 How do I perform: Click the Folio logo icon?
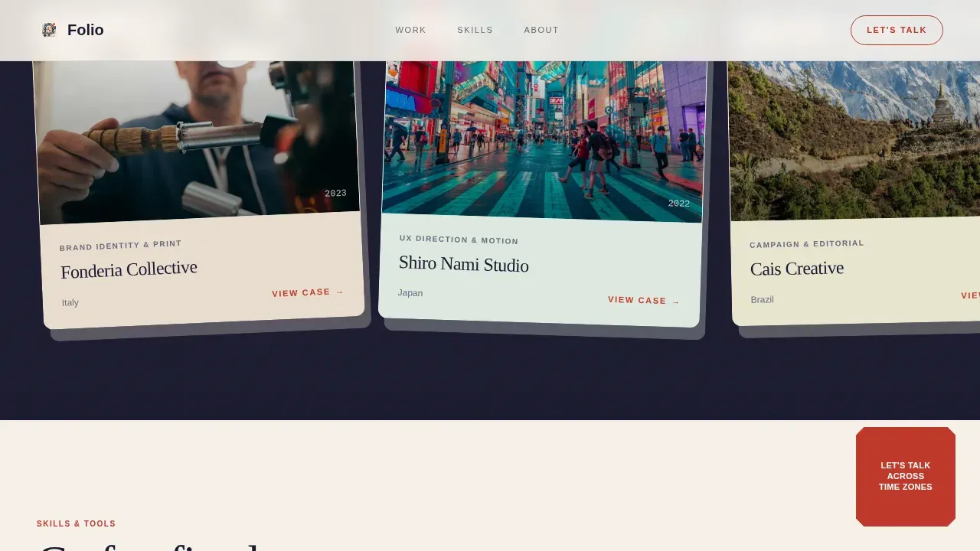click(49, 30)
